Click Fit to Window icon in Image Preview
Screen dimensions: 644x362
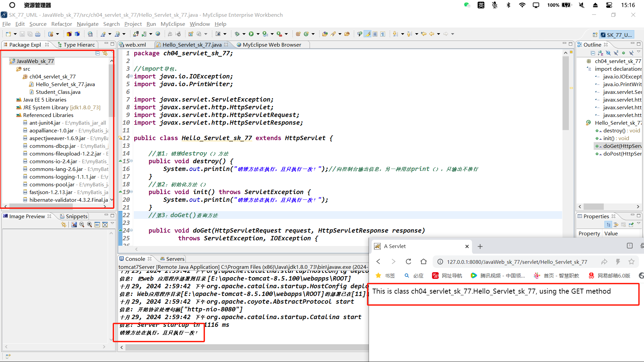[105, 225]
